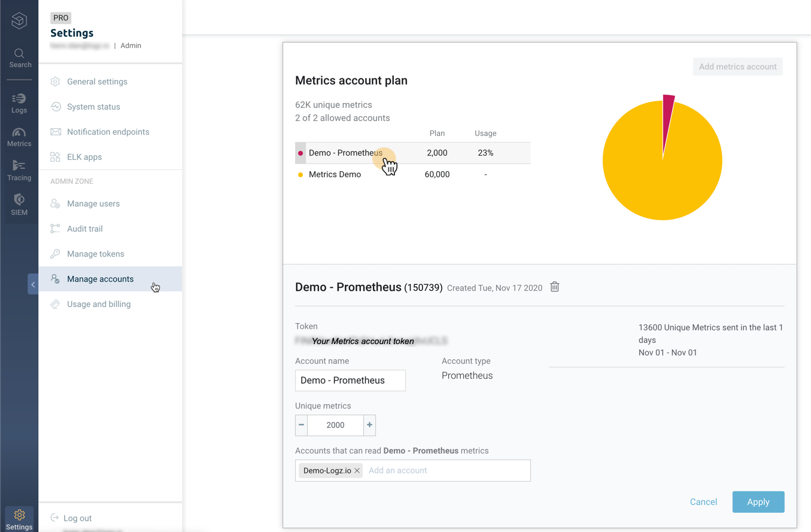Delete the Demo - Prometheus account via trash icon
The image size is (811, 532).
[555, 287]
